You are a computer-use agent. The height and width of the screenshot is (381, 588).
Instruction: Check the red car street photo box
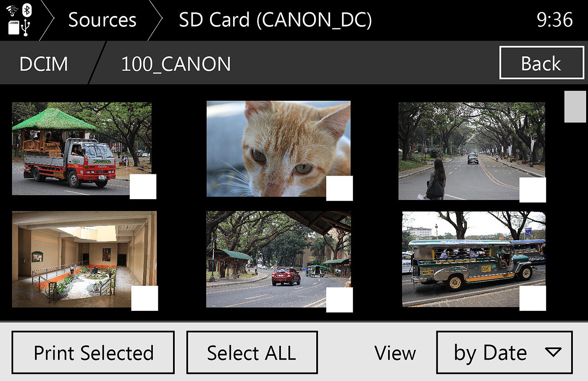click(339, 300)
